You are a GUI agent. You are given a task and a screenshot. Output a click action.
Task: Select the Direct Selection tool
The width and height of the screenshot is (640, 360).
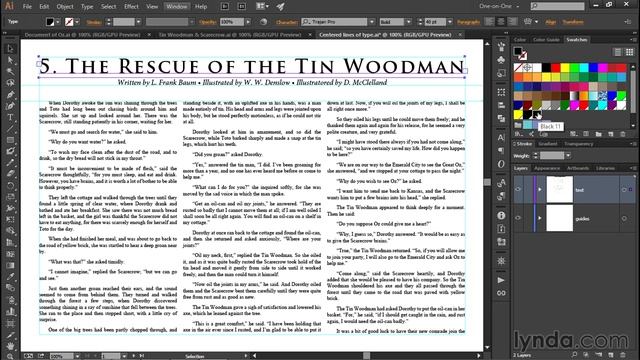point(10,60)
